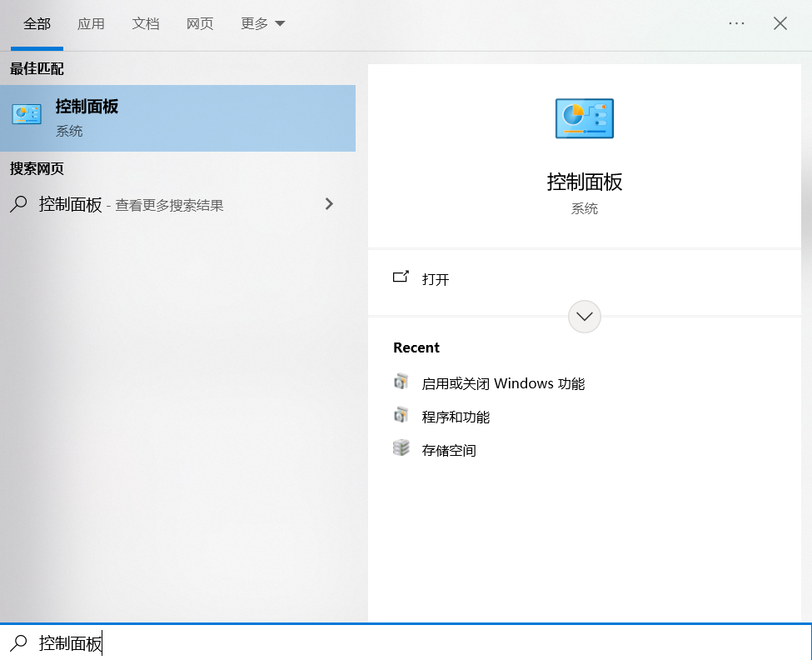Click the storage icon beside 存储空间
This screenshot has height=660, width=812.
pos(401,448)
